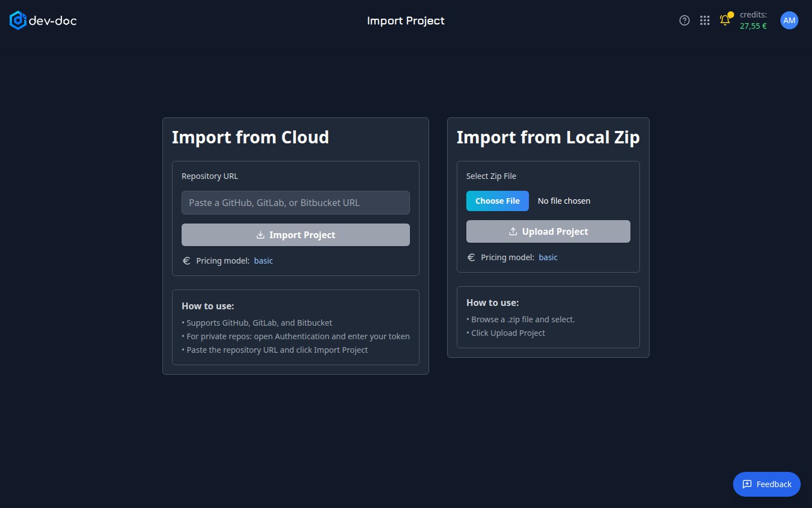Click the 'Click Upload Project' instruction line

point(506,333)
